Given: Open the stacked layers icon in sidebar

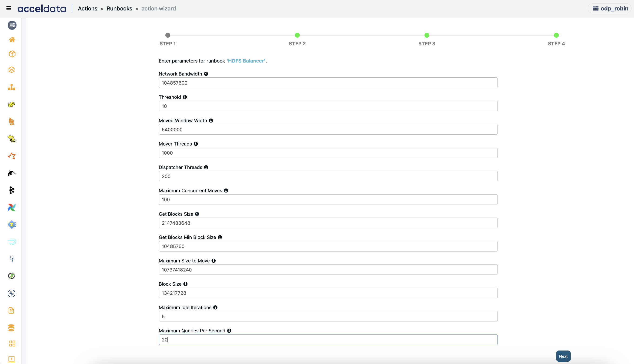Looking at the screenshot, I should pos(12,70).
